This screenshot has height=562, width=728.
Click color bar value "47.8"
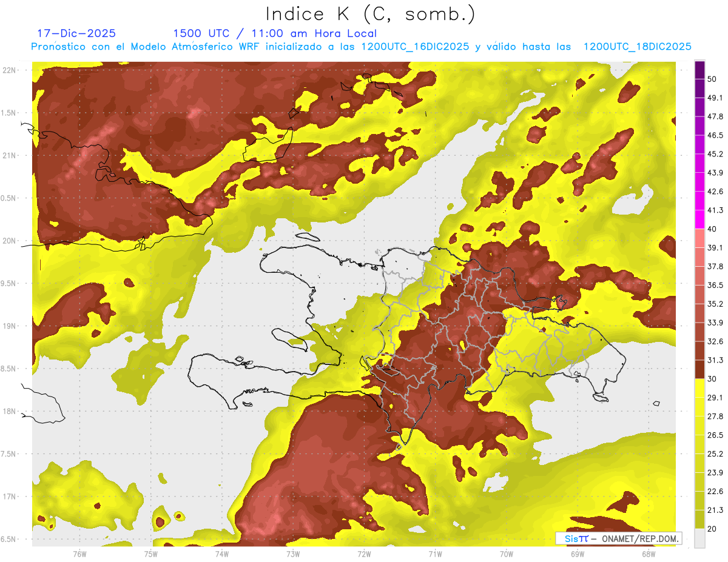715,116
